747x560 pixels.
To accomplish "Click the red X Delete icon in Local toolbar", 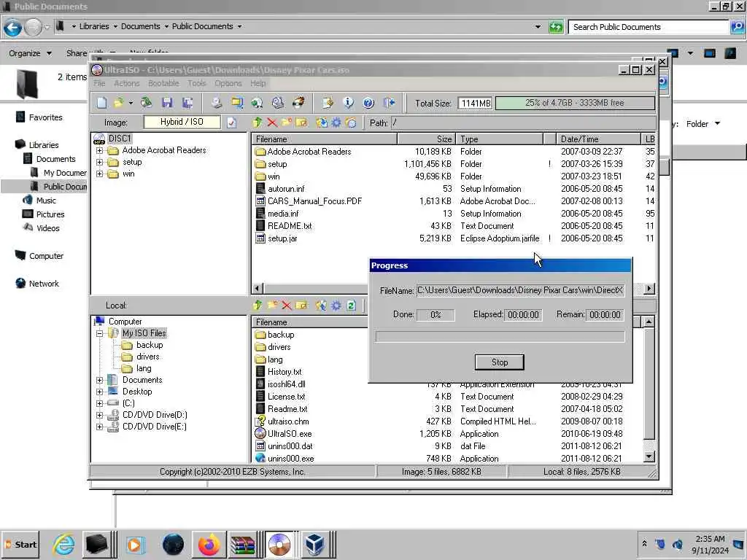I will pos(286,306).
